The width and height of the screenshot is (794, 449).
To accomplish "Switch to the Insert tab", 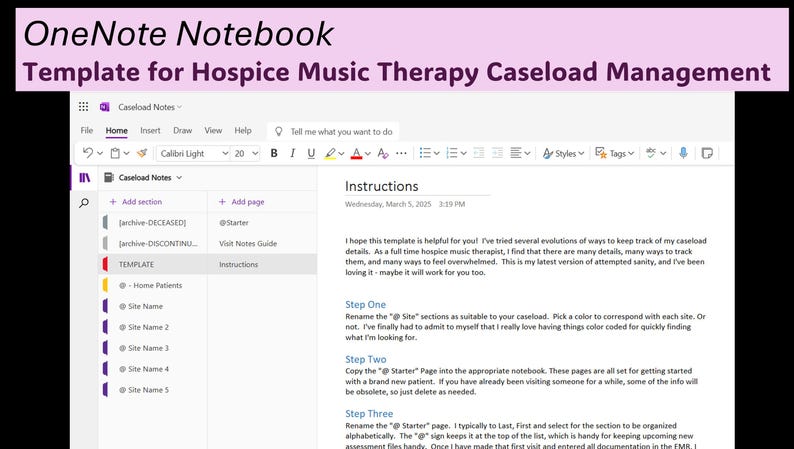I will pyautogui.click(x=150, y=131).
